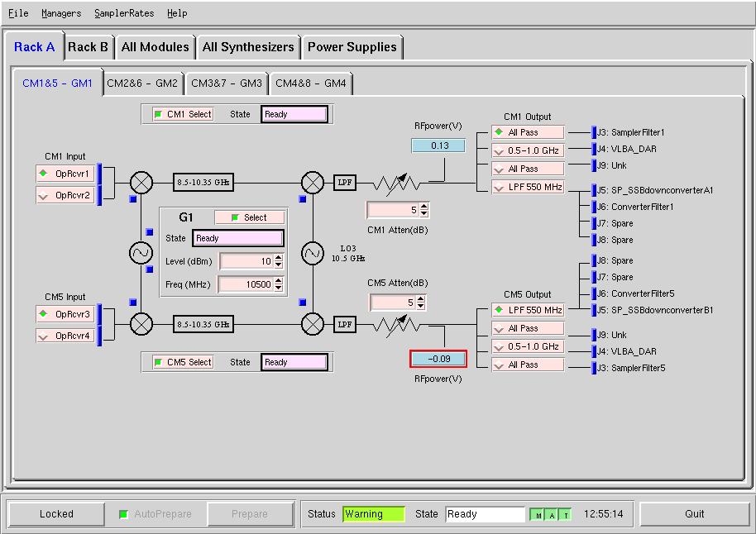Decrease CM1 Atten value with down arrow
The height and width of the screenshot is (534, 756).
[423, 213]
